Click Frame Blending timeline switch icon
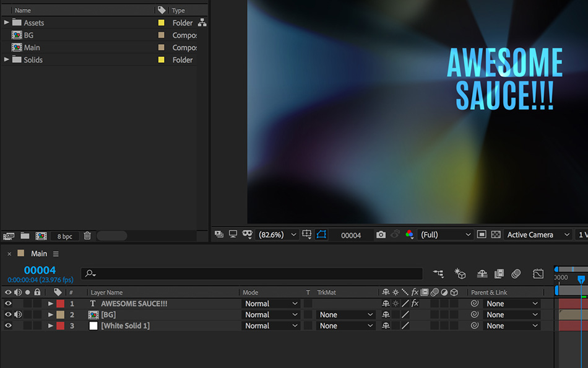Image resolution: width=588 pixels, height=368 pixels. click(x=499, y=274)
